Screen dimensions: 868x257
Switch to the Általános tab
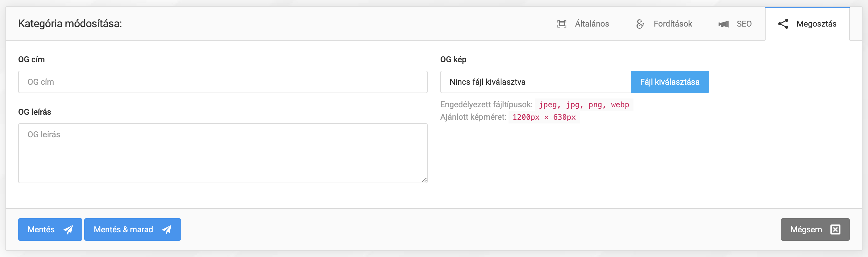(x=592, y=24)
